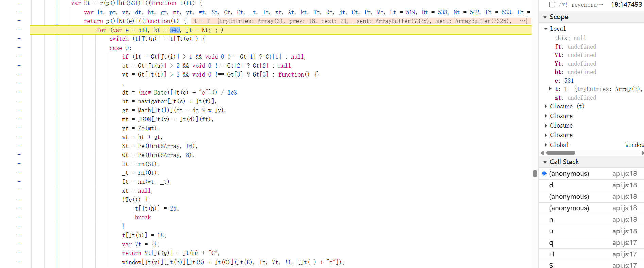
Task: Click the blue current-frame arrow icon
Action: pos(544,173)
